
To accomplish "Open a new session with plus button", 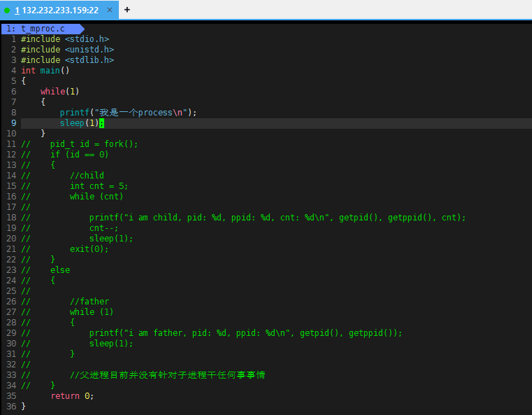I will 127,10.
